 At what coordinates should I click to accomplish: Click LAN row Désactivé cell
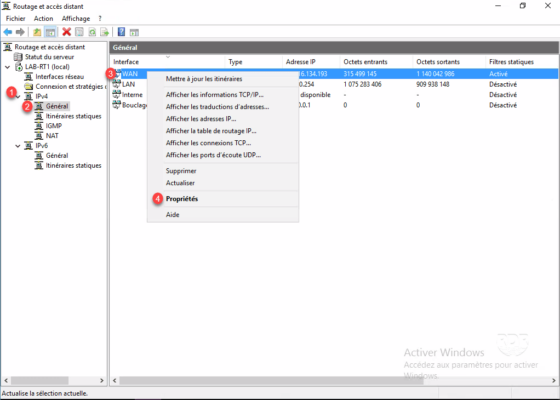[x=503, y=84]
